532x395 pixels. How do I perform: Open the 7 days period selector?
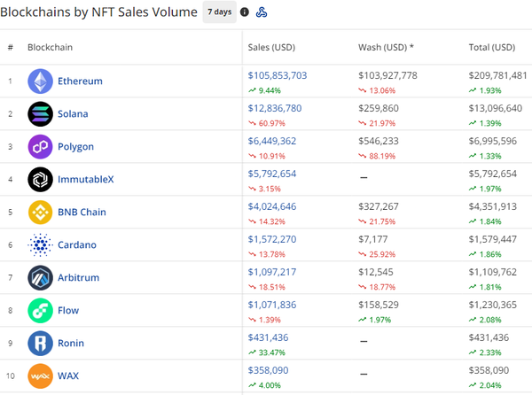pyautogui.click(x=219, y=12)
